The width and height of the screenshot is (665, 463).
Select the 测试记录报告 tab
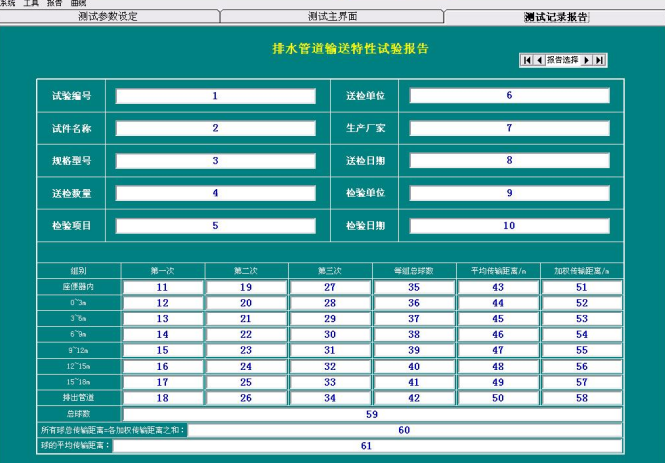pyautogui.click(x=555, y=17)
